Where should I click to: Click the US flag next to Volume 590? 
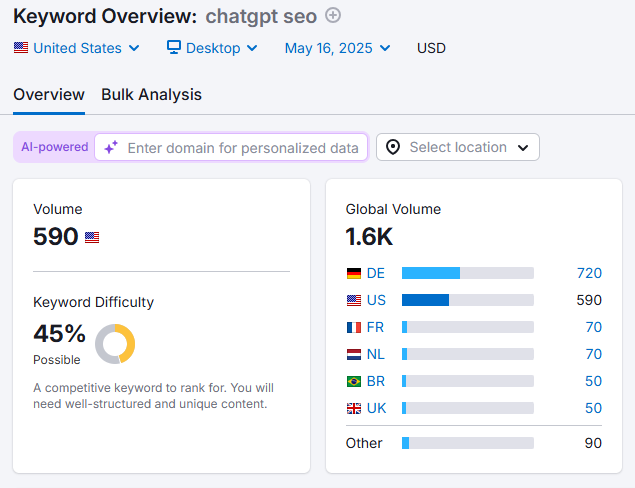(92, 238)
